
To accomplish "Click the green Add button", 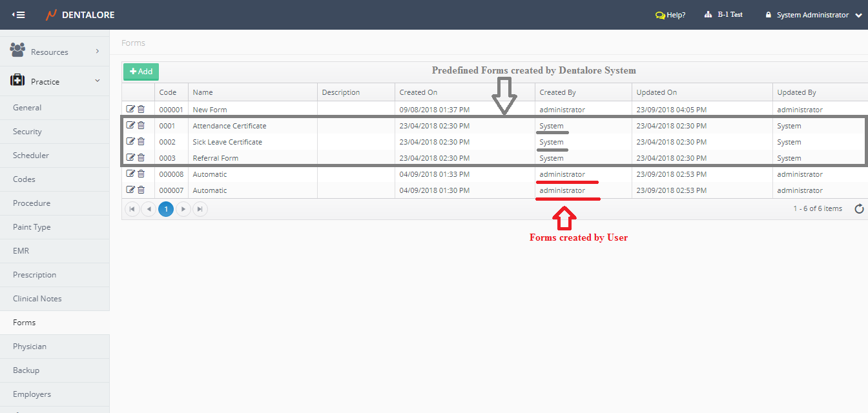I will [x=141, y=72].
